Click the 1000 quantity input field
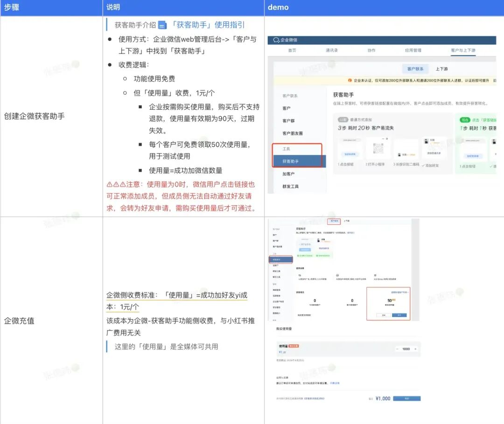This screenshot has height=424, width=504. 405,349
